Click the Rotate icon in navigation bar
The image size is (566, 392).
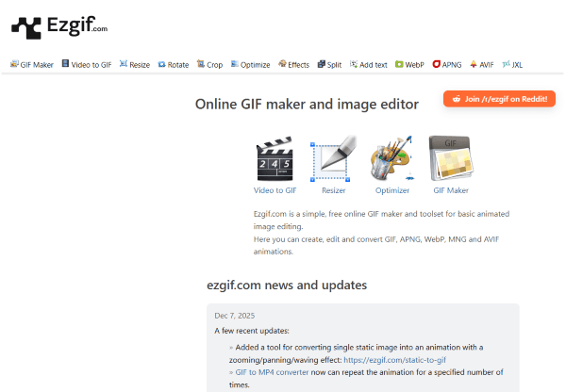[x=161, y=64]
